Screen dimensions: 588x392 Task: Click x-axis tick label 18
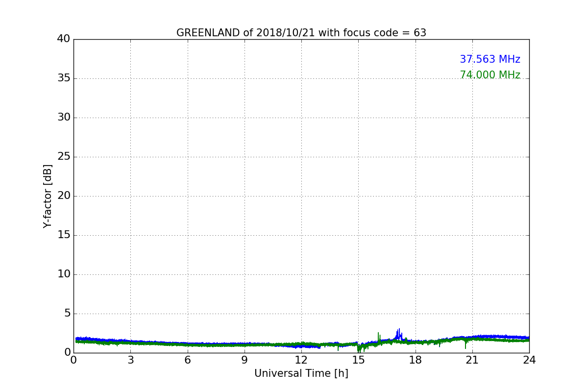pyautogui.click(x=416, y=360)
